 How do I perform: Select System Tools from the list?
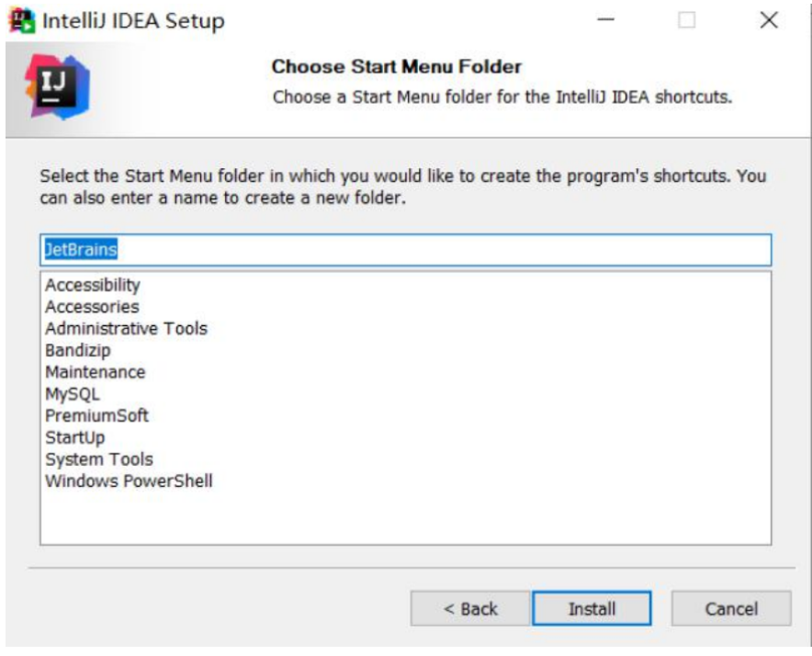click(99, 459)
